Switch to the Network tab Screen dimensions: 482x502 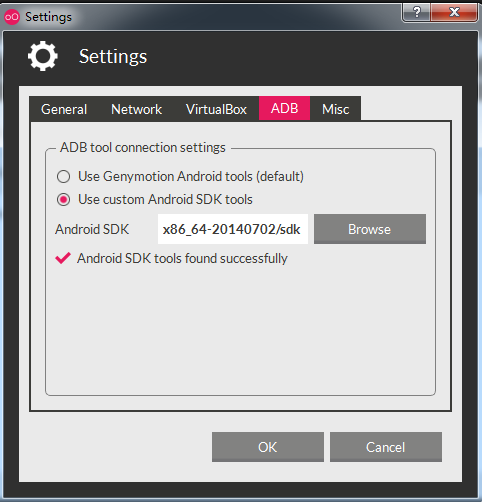tap(136, 109)
